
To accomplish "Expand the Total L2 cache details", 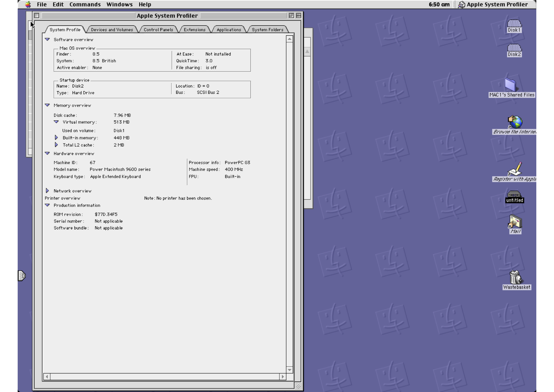I will (x=56, y=145).
